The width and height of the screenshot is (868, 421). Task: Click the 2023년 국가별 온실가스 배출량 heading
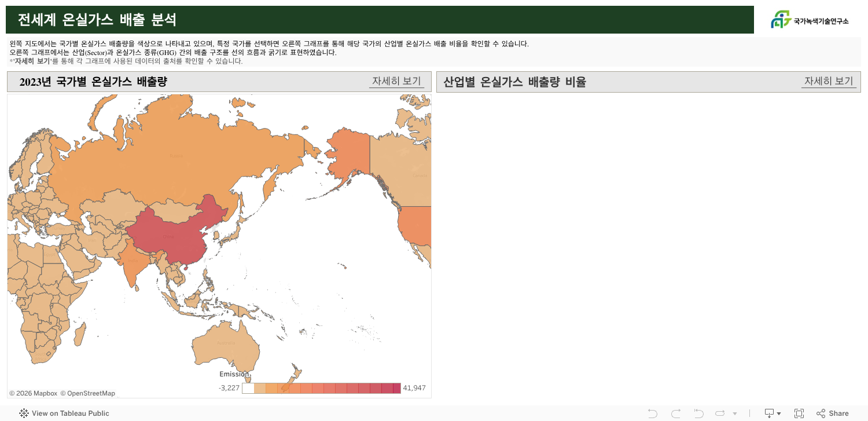(93, 82)
